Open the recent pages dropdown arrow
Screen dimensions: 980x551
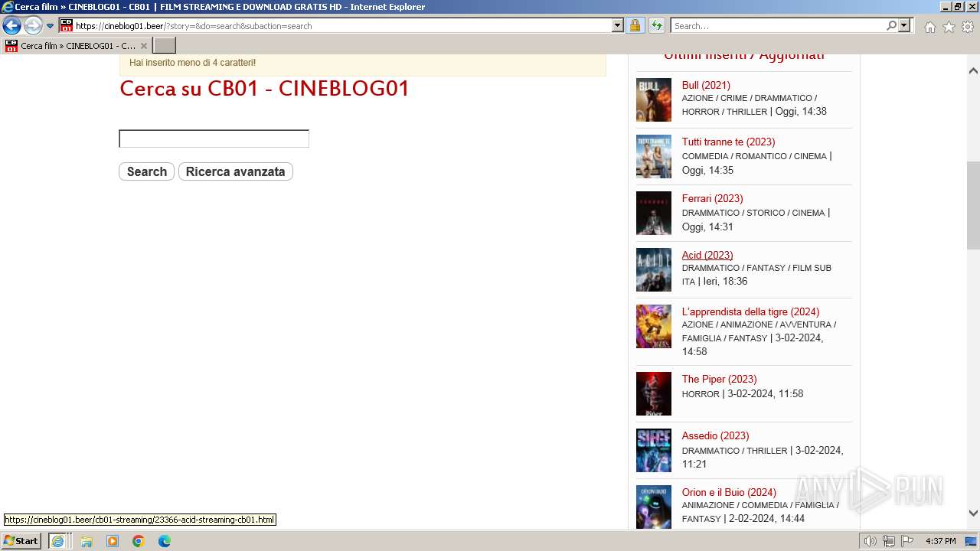click(51, 26)
